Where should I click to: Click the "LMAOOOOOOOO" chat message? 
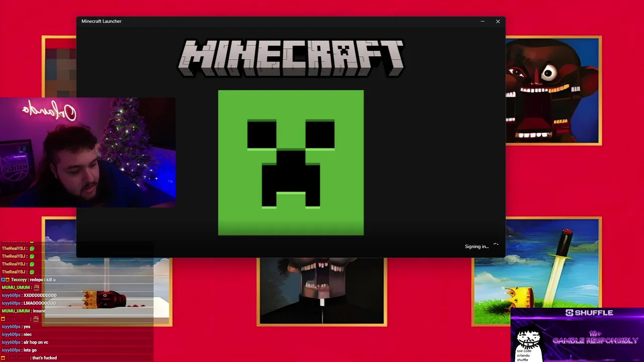tap(40, 303)
